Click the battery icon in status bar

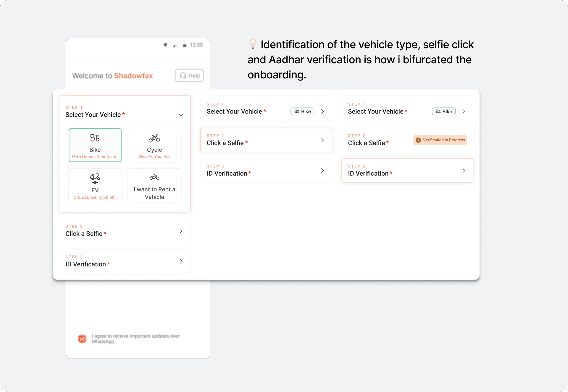(x=184, y=45)
